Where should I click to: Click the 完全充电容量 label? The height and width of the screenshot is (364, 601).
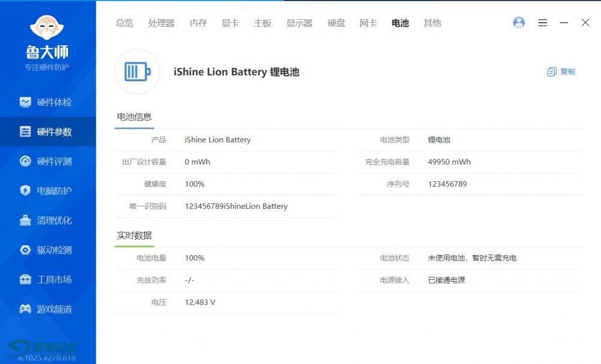click(x=387, y=162)
